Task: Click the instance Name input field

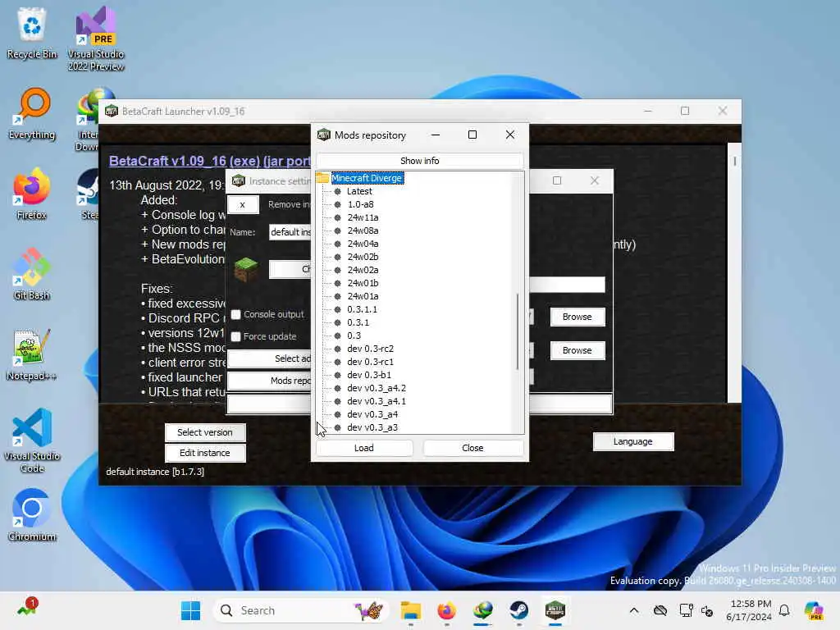Action: [290, 232]
